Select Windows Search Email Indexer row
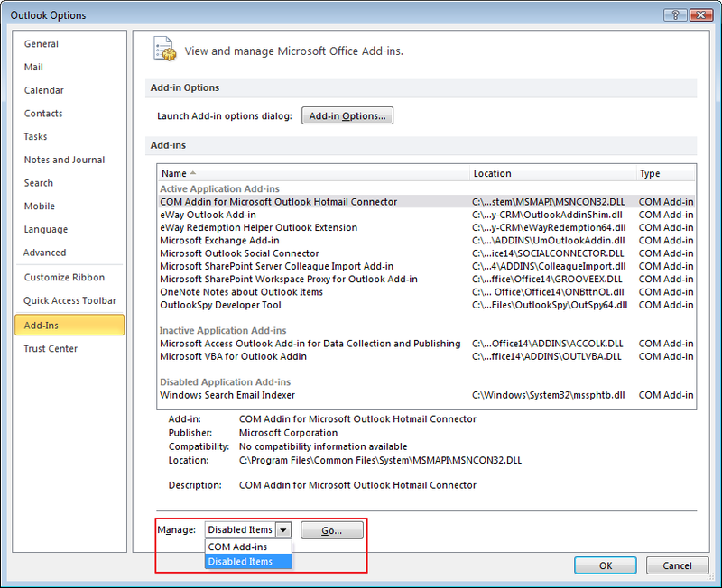Viewport: 722px width, 588px height. [x=426, y=395]
